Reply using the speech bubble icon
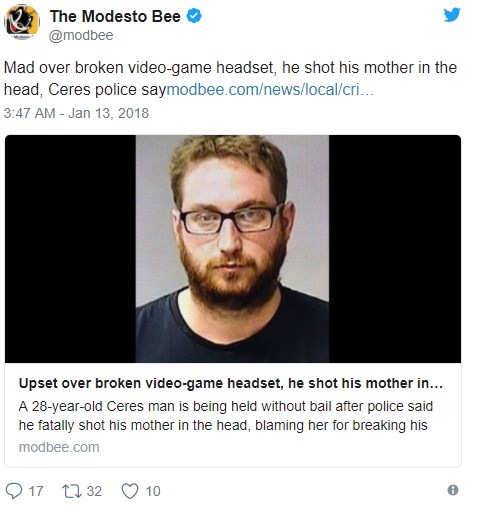This screenshot has height=509, width=479. (14, 491)
